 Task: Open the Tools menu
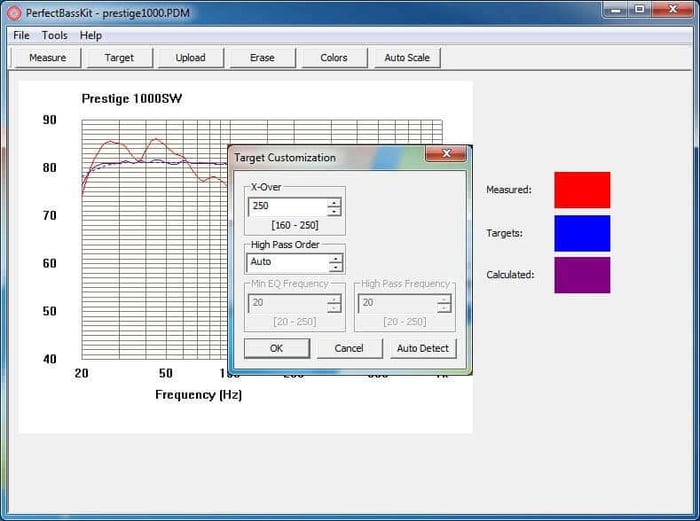[x=55, y=35]
